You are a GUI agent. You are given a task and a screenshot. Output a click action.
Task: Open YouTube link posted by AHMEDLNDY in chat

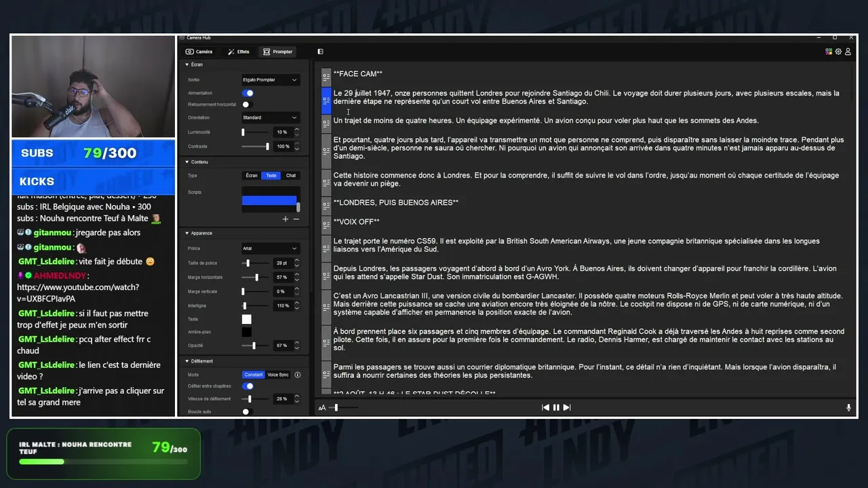pos(78,293)
